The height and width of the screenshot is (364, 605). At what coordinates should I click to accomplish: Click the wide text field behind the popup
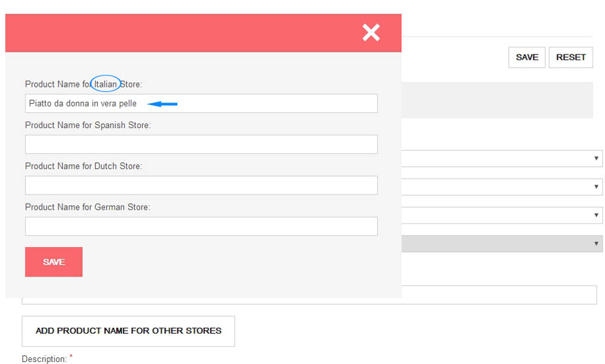click(x=499, y=295)
